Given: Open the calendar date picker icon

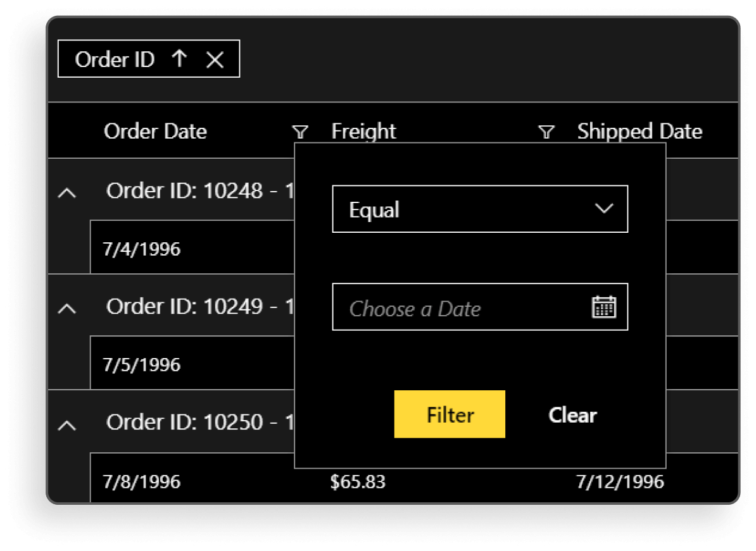Looking at the screenshot, I should click(x=604, y=307).
